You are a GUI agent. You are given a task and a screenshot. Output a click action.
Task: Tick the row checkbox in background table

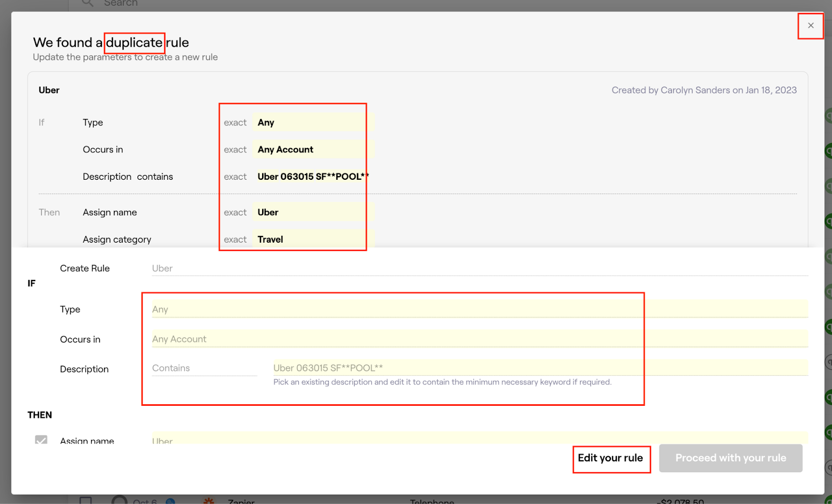(x=86, y=500)
